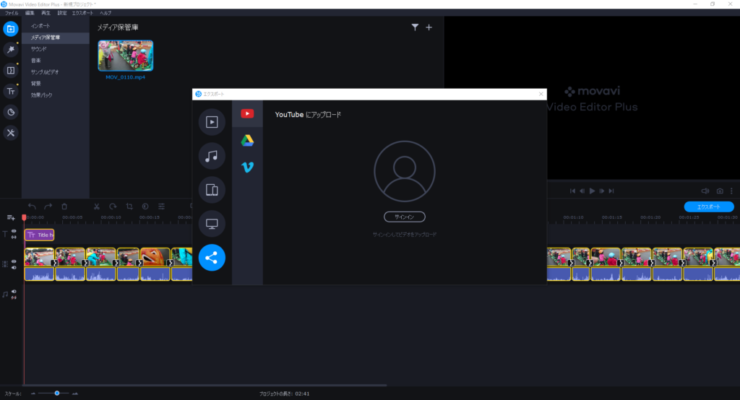Open the Stickers clock-shaped tab
The image size is (740, 400).
click(x=11, y=112)
